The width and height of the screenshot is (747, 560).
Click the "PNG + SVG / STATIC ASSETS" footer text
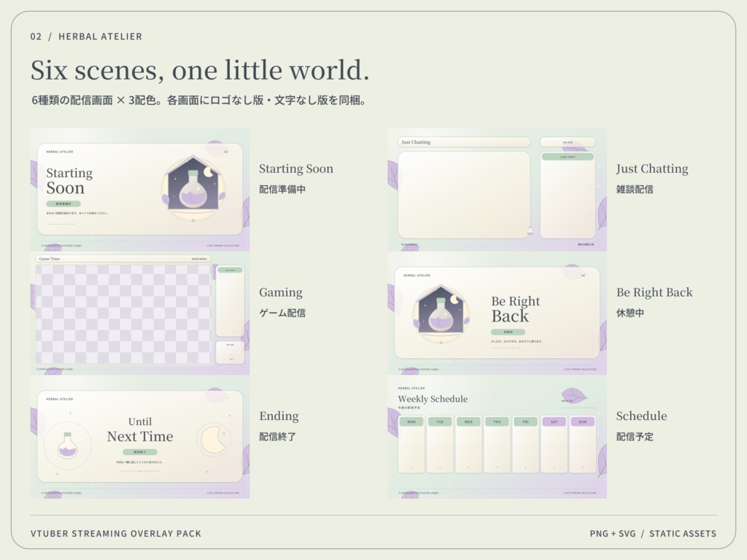point(653,534)
